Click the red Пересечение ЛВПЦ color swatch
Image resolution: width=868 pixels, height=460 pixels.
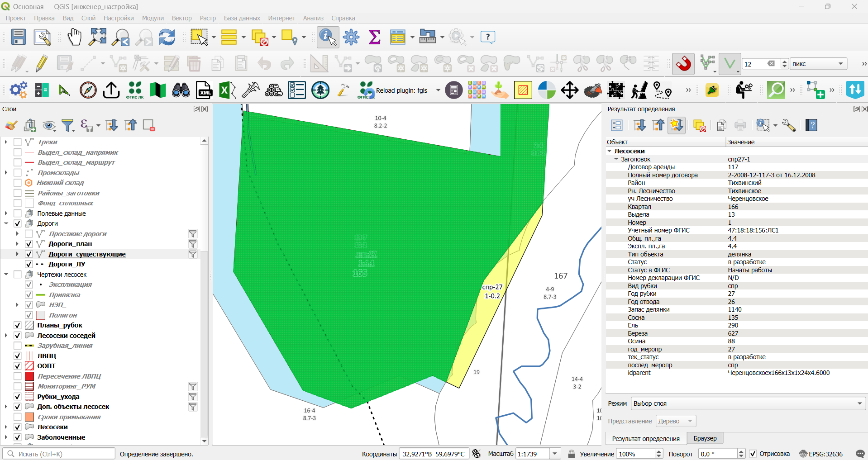29,376
